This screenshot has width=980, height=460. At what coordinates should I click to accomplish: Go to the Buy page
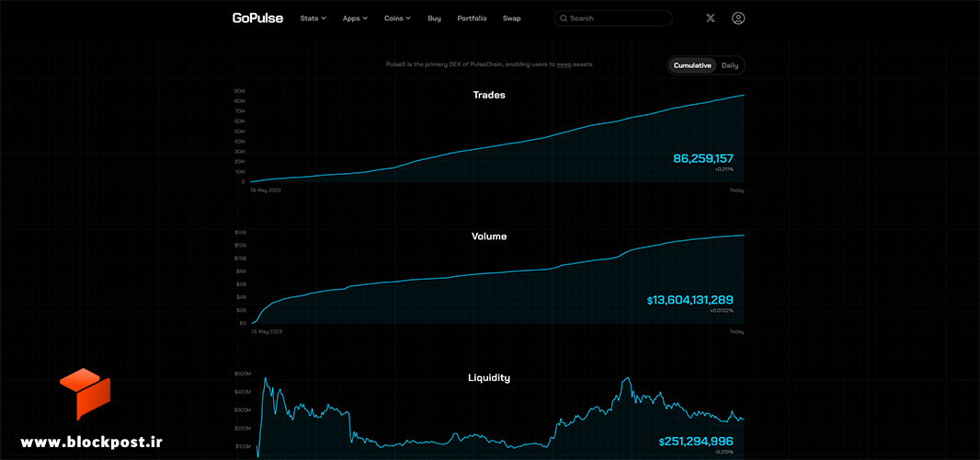point(434,18)
